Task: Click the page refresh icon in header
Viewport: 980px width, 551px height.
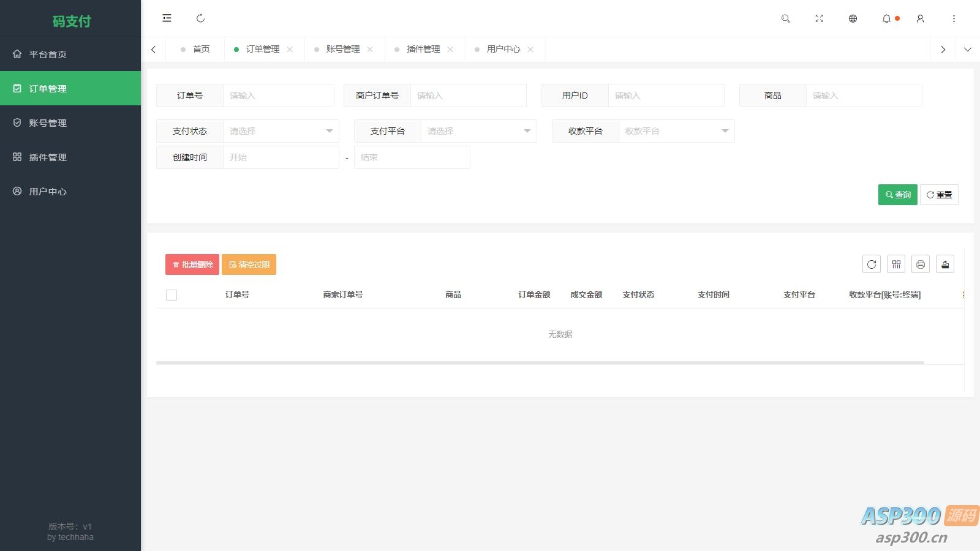Action: click(x=200, y=18)
